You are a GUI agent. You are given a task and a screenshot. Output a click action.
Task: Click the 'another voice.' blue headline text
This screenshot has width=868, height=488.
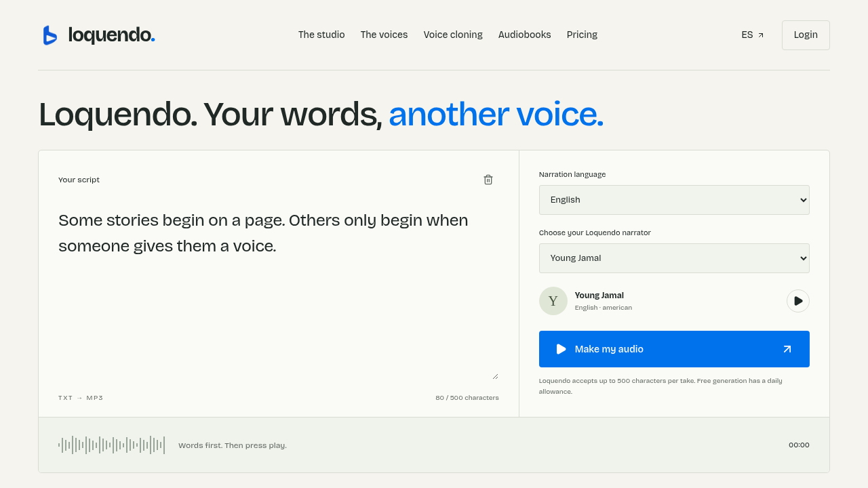[x=496, y=114]
